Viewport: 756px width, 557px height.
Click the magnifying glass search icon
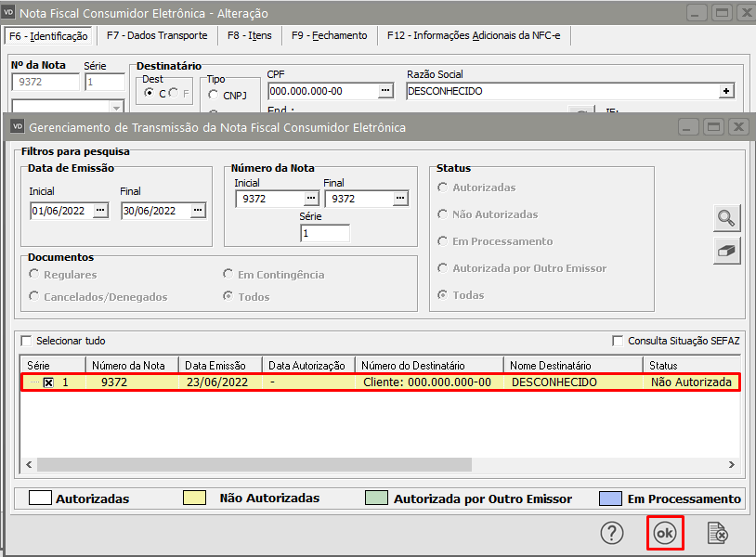726,219
